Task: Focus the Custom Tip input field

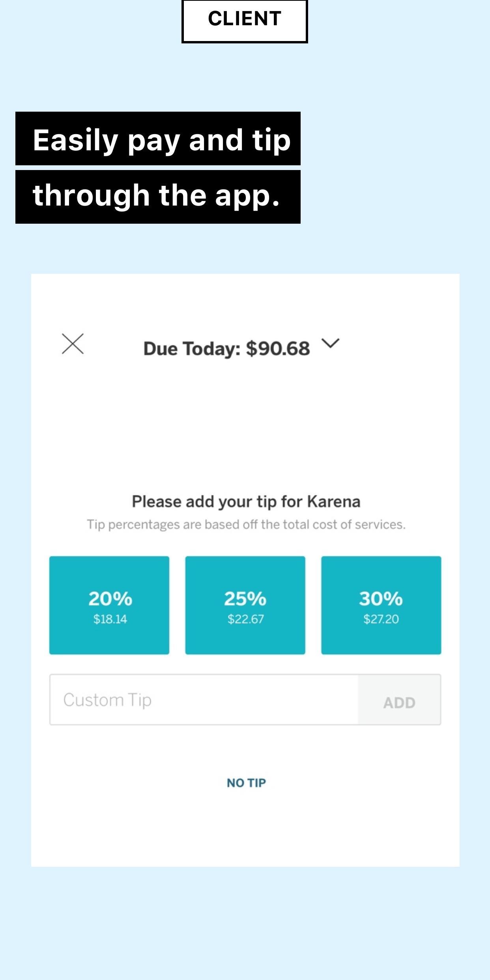Action: [204, 699]
